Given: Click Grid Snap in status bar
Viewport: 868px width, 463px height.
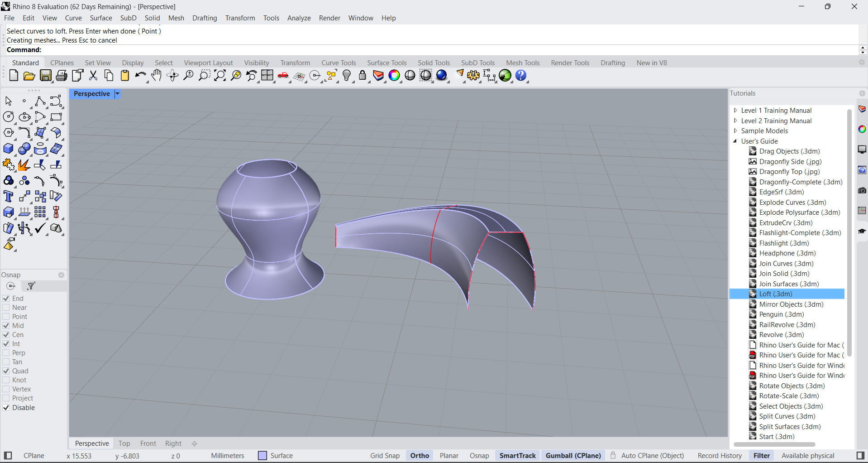Looking at the screenshot, I should (x=385, y=456).
